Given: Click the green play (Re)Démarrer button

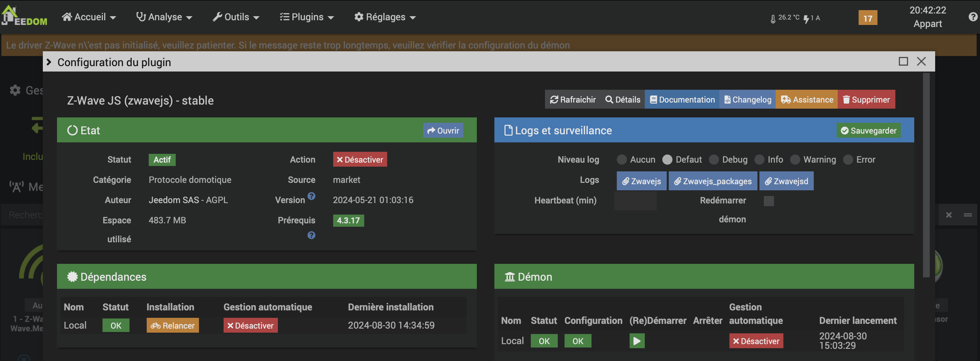Looking at the screenshot, I should [637, 341].
